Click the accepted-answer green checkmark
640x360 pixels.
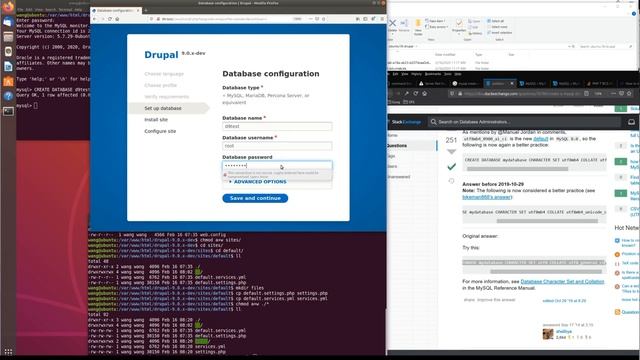click(451, 167)
